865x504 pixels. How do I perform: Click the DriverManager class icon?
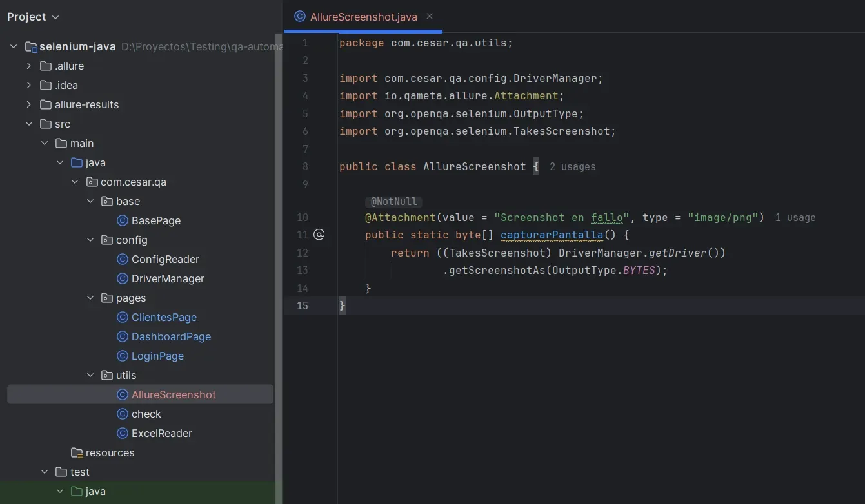pyautogui.click(x=123, y=278)
